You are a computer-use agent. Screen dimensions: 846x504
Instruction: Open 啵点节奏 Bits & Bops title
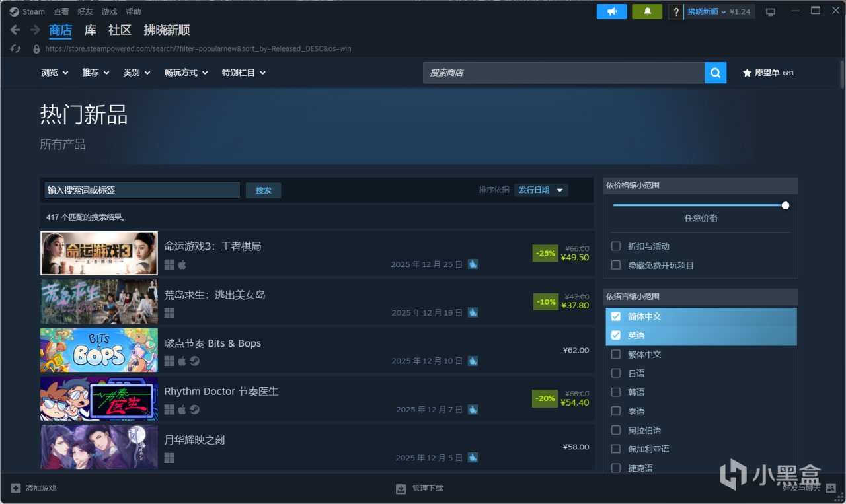tap(213, 343)
